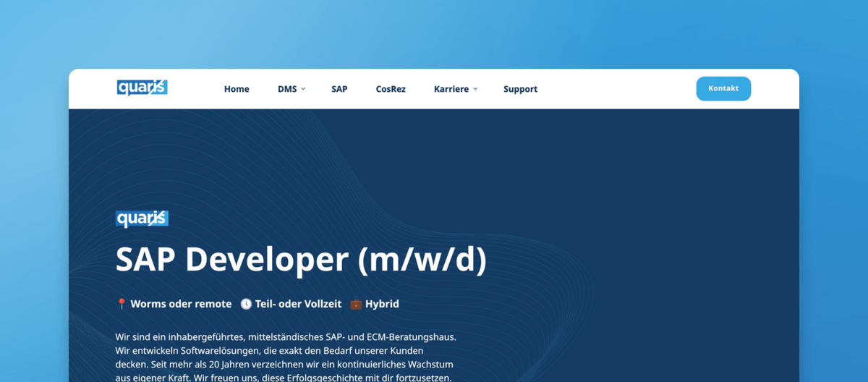Click the 'Worms oder remote' text
868x382 pixels.
pyautogui.click(x=181, y=304)
